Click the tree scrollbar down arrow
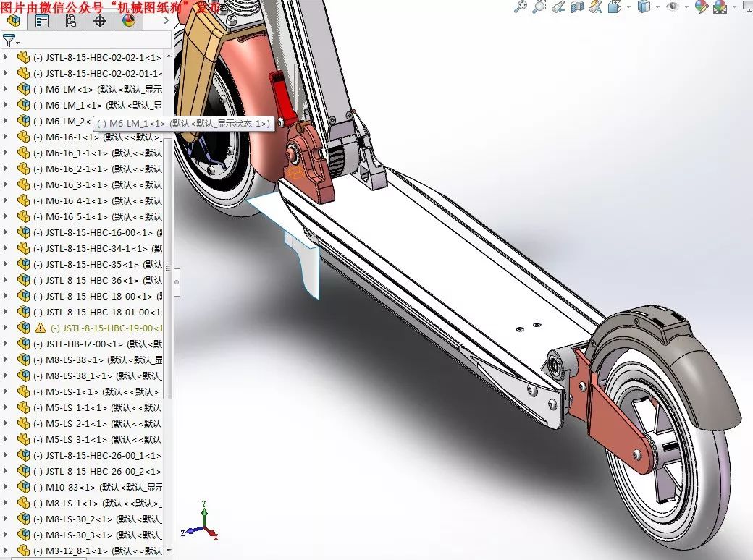 point(168,551)
